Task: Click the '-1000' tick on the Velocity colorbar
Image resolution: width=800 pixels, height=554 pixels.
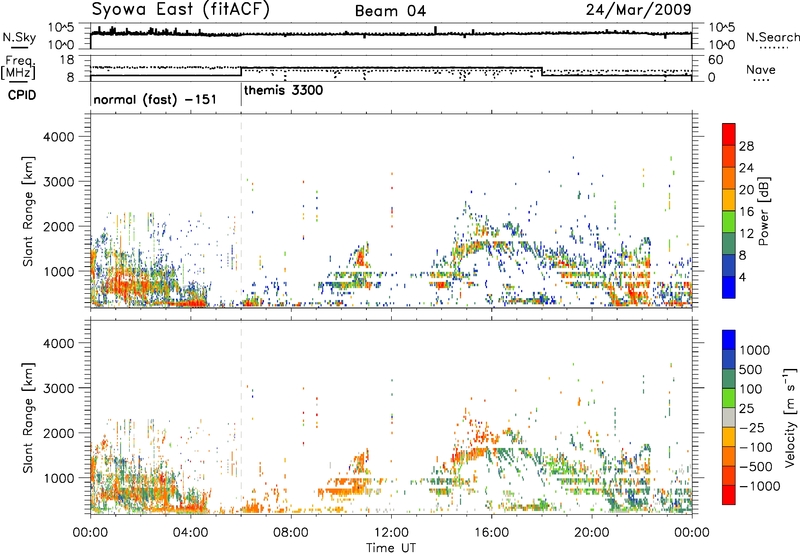Action: point(760,486)
